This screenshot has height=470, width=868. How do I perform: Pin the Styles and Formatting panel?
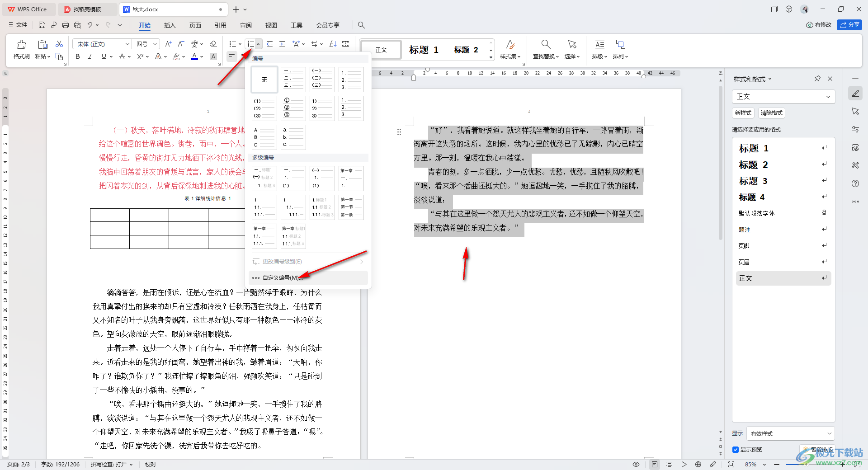[x=817, y=79]
